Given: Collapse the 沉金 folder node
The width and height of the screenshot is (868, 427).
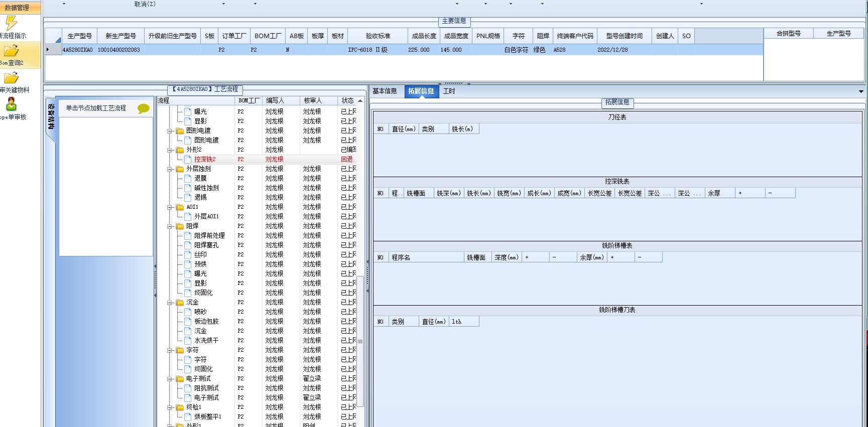Looking at the screenshot, I should pyautogui.click(x=170, y=303).
